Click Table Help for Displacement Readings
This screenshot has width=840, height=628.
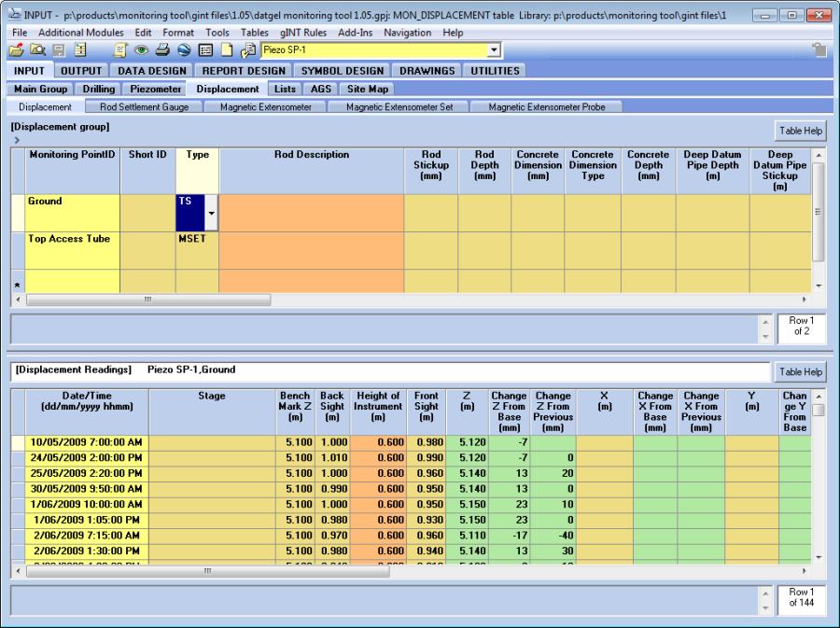[x=800, y=371]
